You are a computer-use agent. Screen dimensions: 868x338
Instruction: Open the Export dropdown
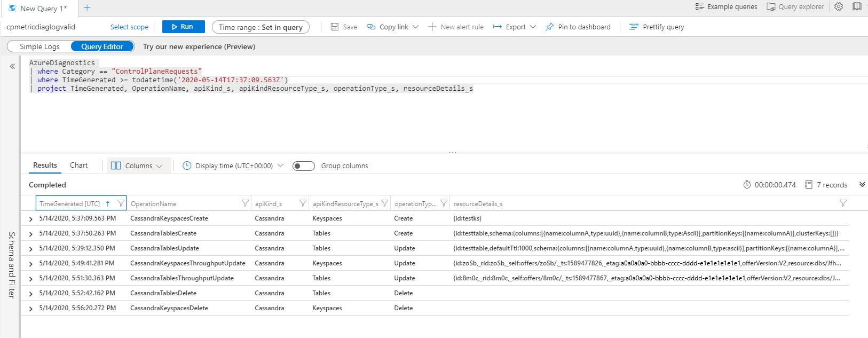click(514, 27)
